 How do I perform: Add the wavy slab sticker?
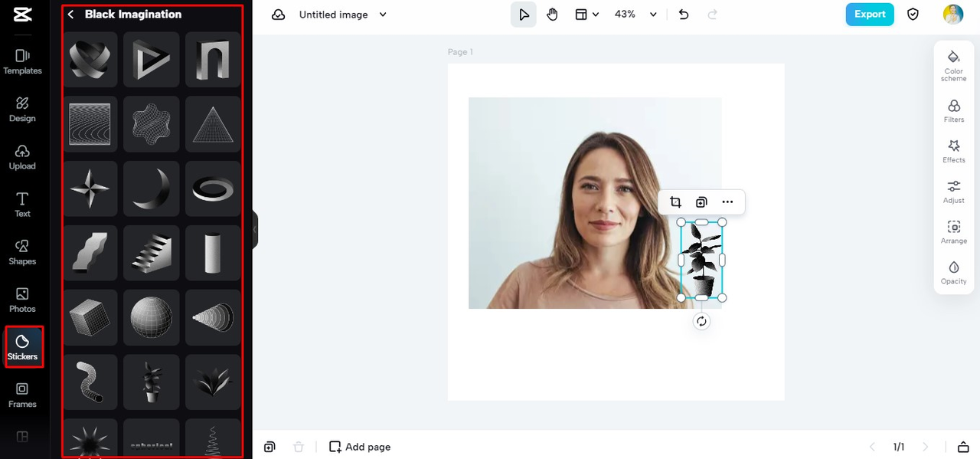[x=90, y=253]
